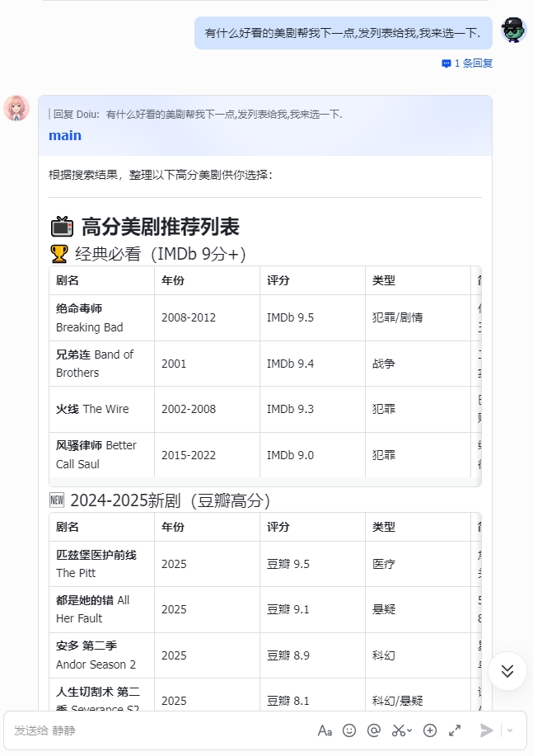Click the NEW emoji beside 2024-2025新剧
This screenshot has height=756, width=533.
click(57, 500)
